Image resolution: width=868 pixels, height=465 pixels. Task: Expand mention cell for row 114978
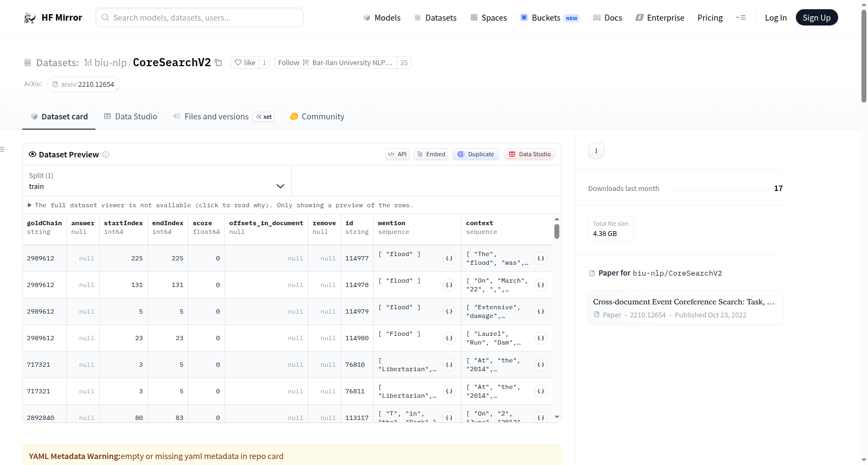449,285
